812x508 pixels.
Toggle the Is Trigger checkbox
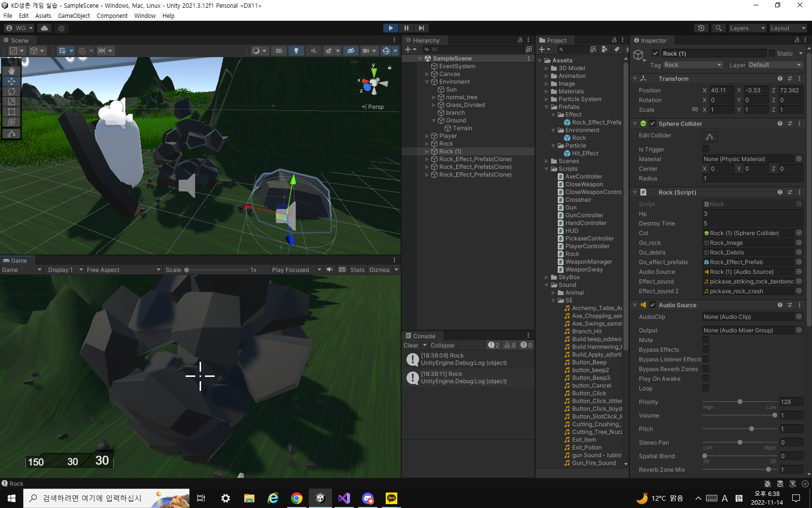point(706,149)
